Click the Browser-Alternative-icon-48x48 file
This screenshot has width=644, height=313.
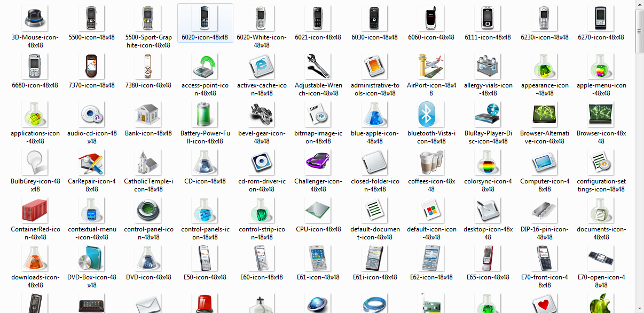click(x=545, y=114)
